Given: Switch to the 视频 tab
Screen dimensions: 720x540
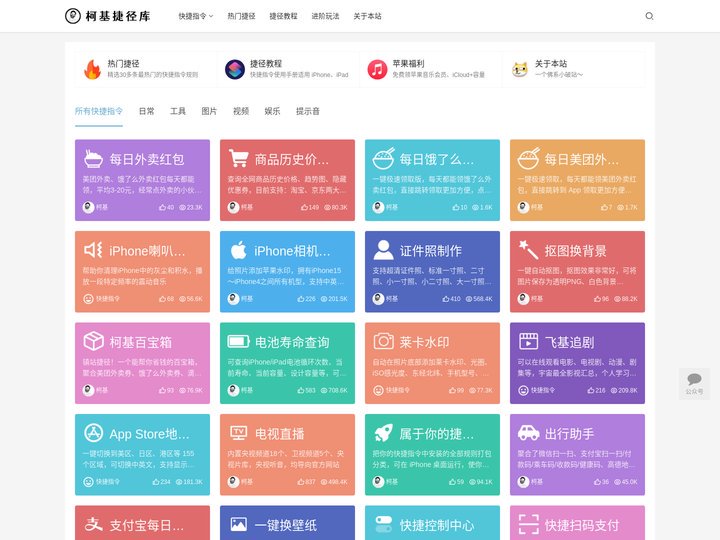Looking at the screenshot, I should 241,111.
